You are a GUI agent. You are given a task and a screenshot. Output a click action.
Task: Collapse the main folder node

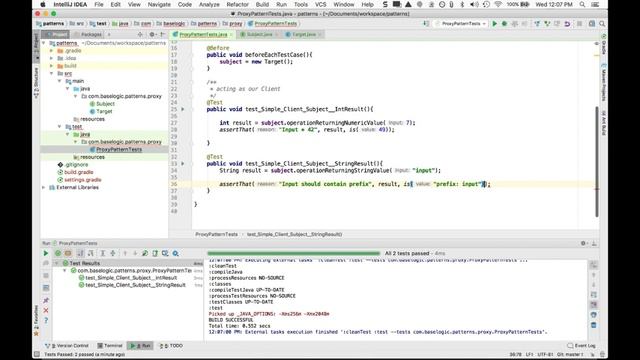[x=60, y=81]
